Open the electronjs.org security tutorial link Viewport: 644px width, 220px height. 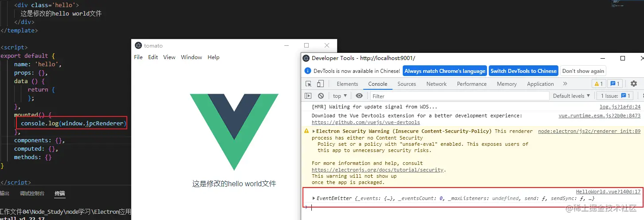coord(378,170)
